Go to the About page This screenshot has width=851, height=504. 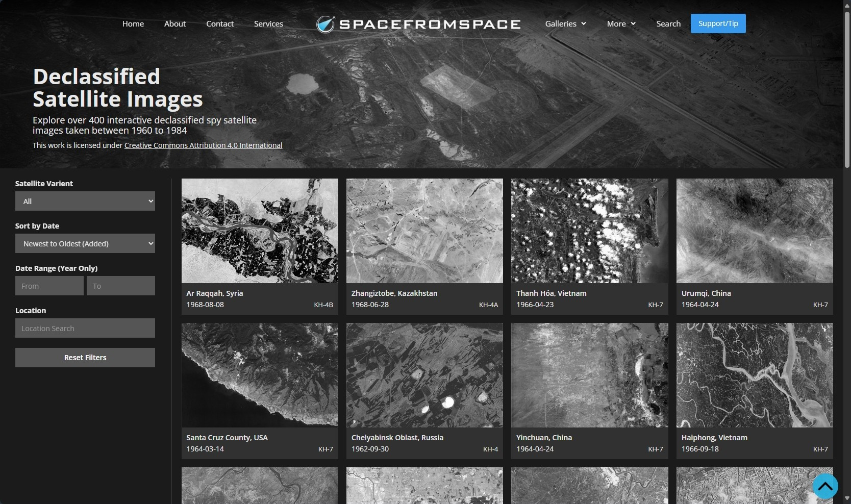tap(175, 23)
